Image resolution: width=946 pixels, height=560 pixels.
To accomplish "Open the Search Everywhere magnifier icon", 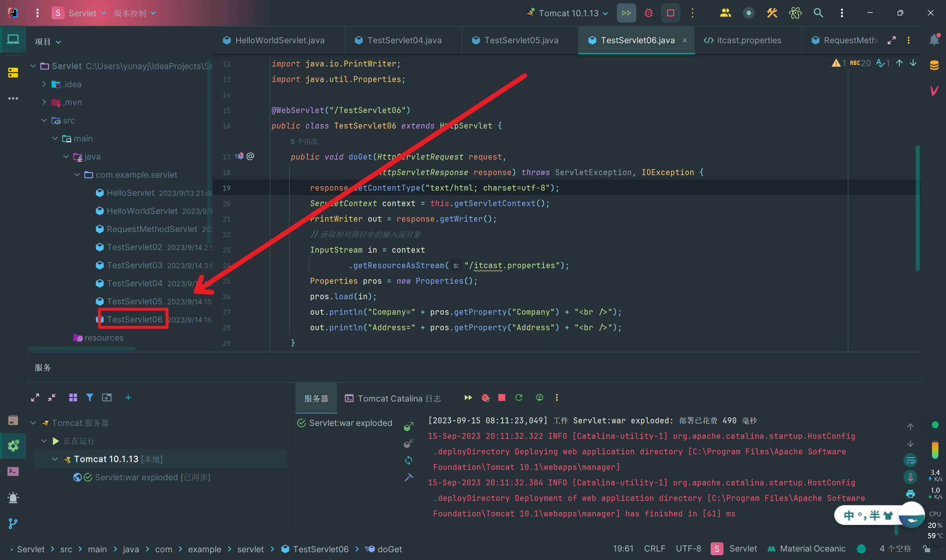I will [818, 13].
